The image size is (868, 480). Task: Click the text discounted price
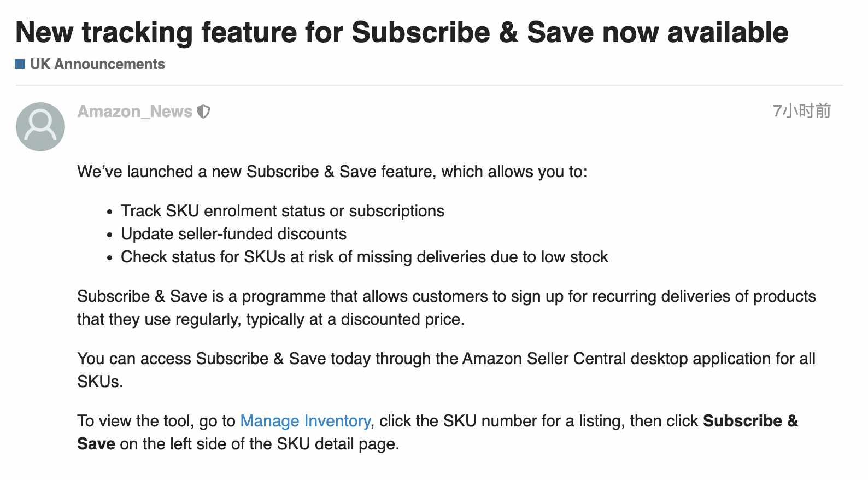coord(403,319)
